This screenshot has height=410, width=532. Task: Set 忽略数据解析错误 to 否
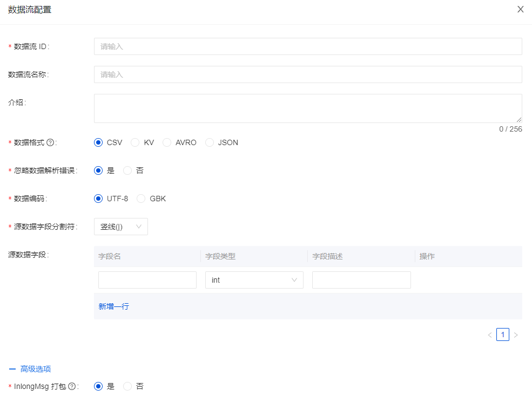click(128, 170)
